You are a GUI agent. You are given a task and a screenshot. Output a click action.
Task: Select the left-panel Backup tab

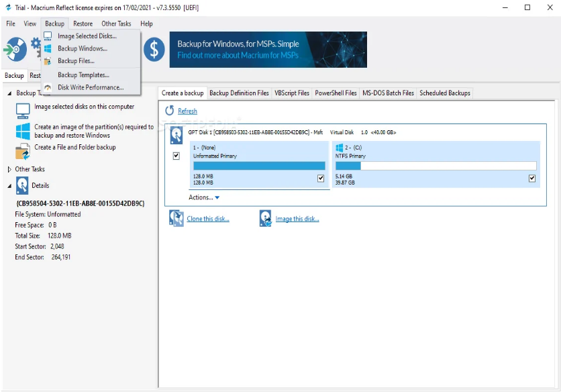(x=14, y=76)
